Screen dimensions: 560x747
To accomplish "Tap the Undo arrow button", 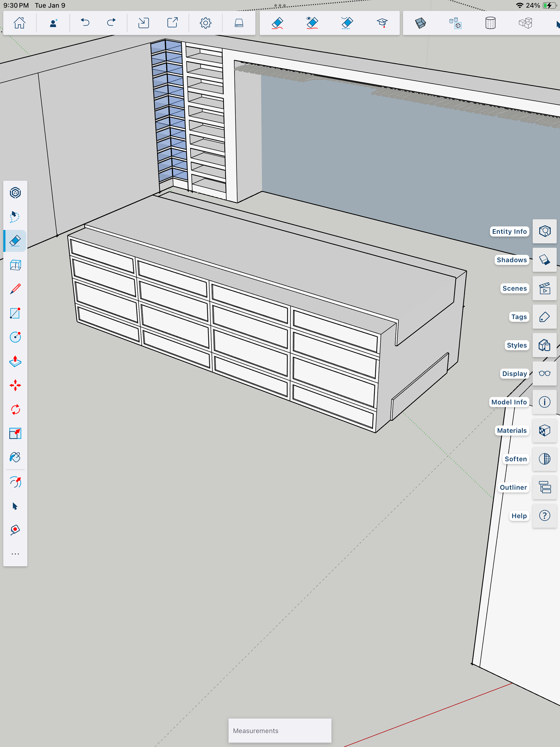I will coord(85,23).
